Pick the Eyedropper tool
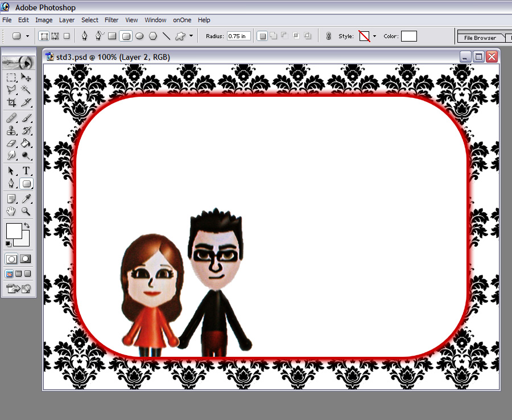The width and height of the screenshot is (512, 420). tap(26, 199)
